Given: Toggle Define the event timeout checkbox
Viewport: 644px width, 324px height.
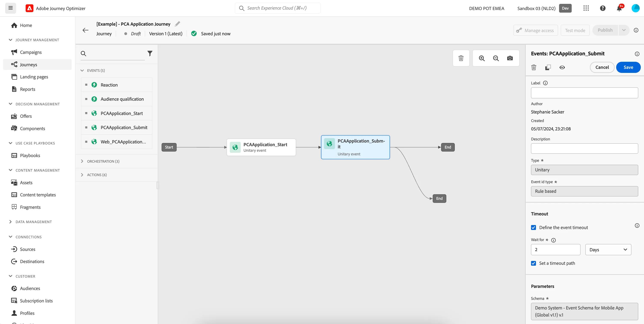Looking at the screenshot, I should pyautogui.click(x=534, y=228).
